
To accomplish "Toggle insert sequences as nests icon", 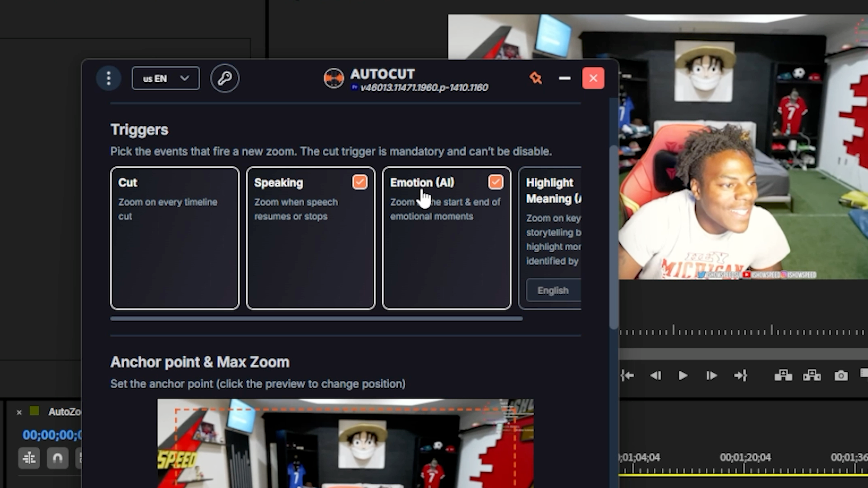I will 29,459.
